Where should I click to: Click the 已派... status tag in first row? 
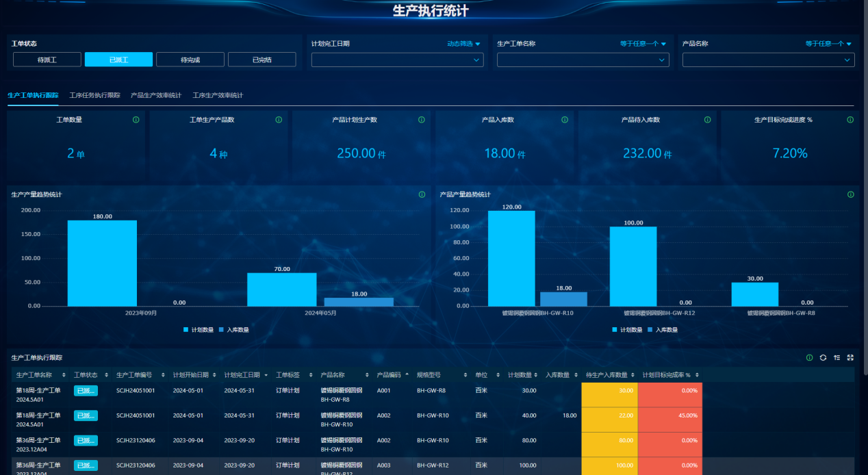click(86, 390)
